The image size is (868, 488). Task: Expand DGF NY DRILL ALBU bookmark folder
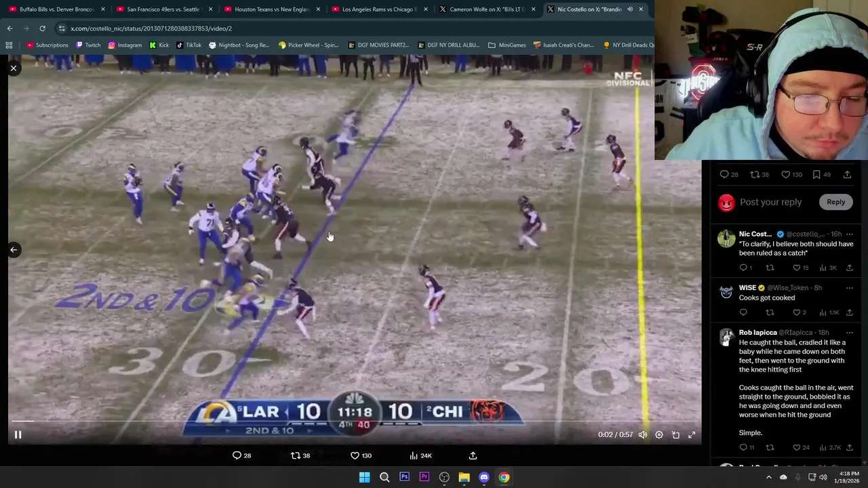pyautogui.click(x=449, y=45)
